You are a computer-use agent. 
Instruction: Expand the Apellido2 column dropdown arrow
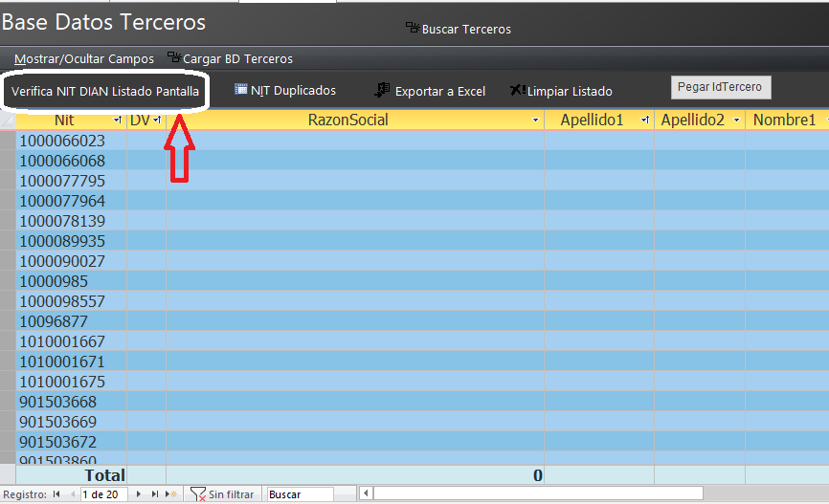[736, 121]
